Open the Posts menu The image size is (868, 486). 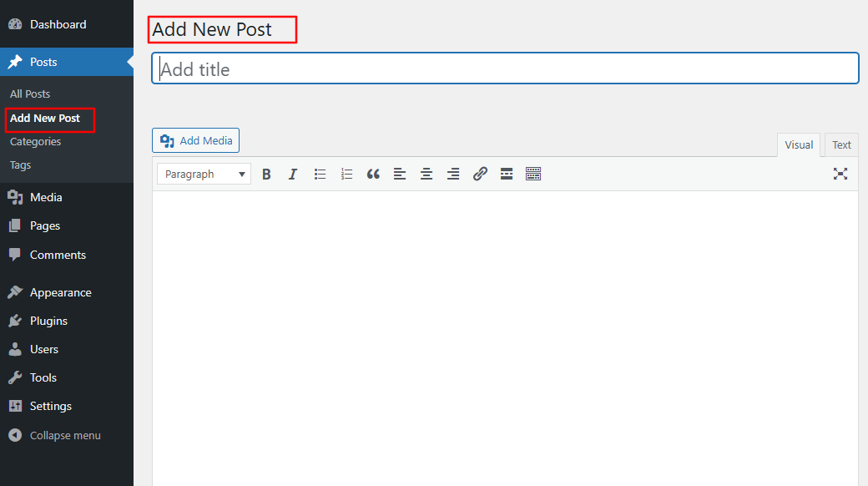point(67,62)
